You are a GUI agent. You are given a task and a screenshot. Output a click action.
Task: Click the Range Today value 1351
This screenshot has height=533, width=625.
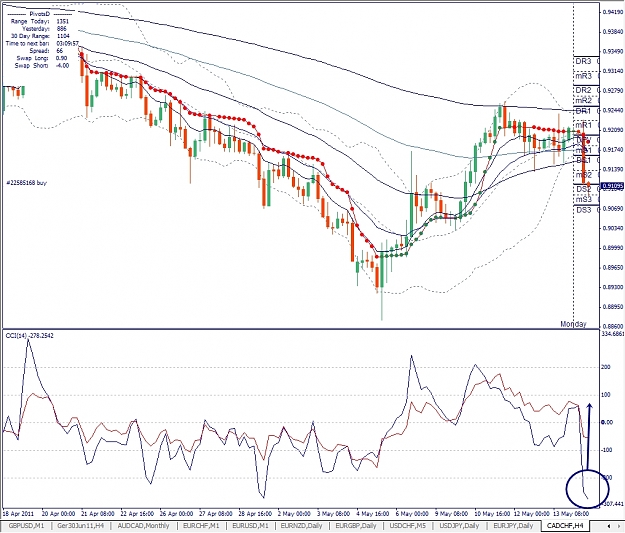coord(63,21)
